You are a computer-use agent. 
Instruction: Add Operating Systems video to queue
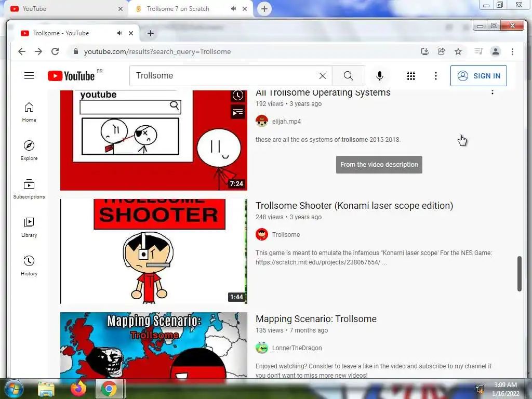pos(238,112)
